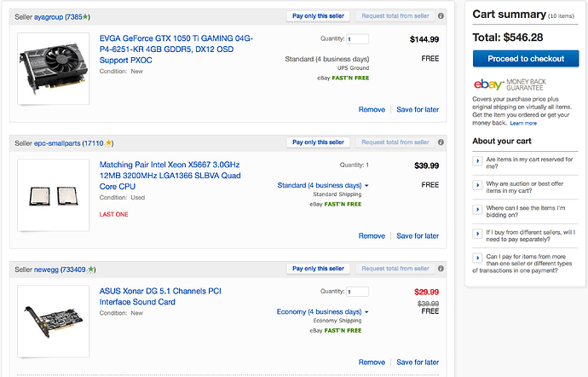This screenshot has height=377, width=588.
Task: Click info icon in ayagroup seller header
Action: pyautogui.click(x=441, y=16)
